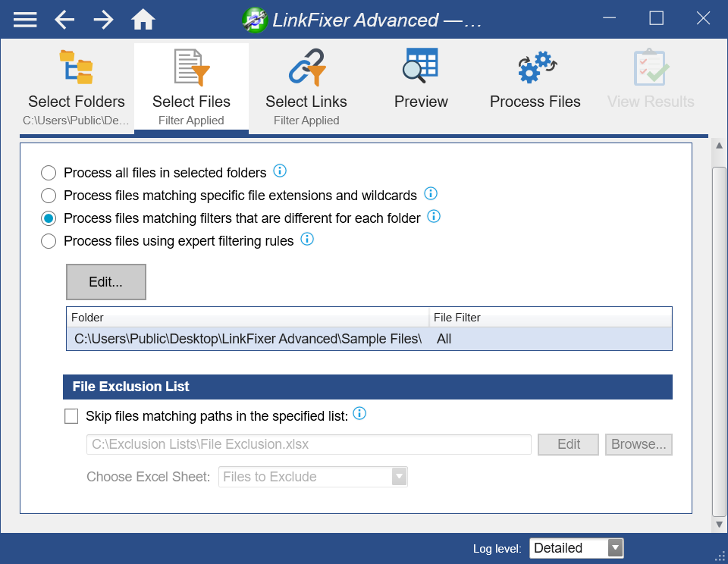Click the Browse... button
Viewport: 728px width, 564px height.
tap(639, 445)
